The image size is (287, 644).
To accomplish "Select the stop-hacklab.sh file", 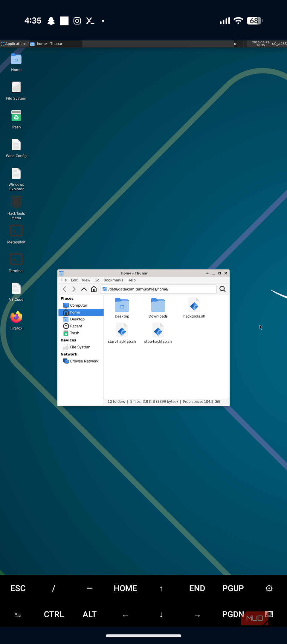I will [x=158, y=333].
